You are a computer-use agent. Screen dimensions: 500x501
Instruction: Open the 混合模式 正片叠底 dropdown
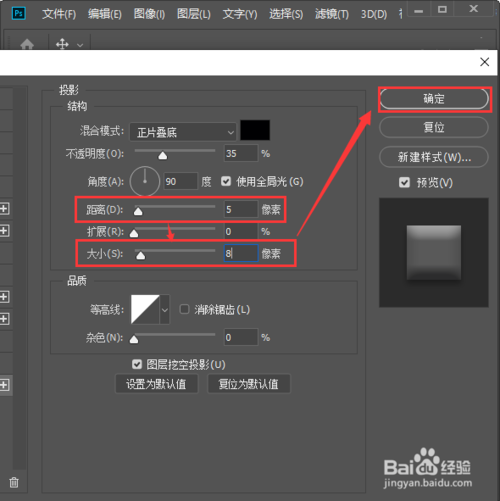(183, 132)
